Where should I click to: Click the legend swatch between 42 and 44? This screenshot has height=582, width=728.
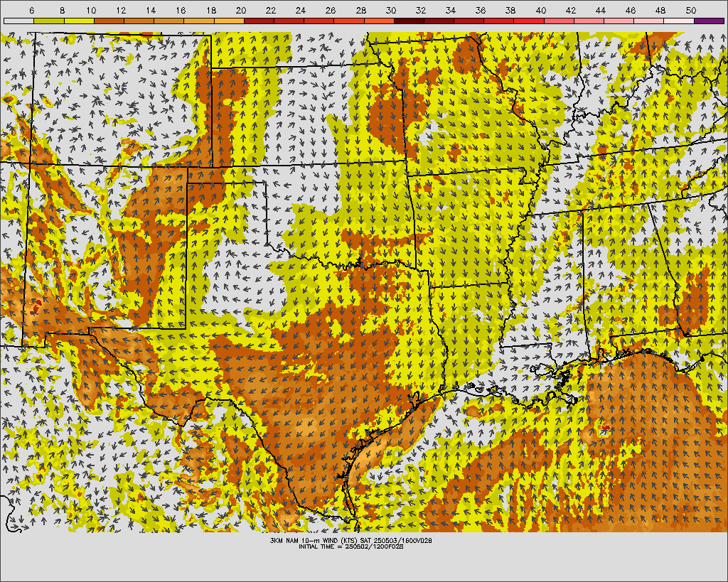(x=589, y=21)
